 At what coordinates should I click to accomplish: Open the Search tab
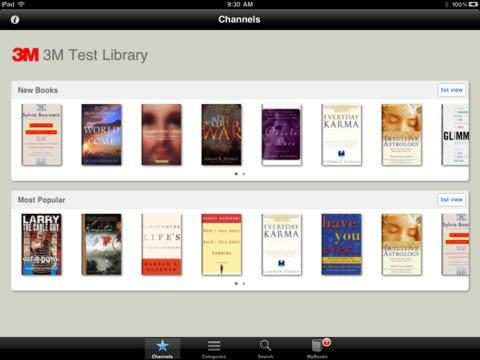click(x=265, y=349)
